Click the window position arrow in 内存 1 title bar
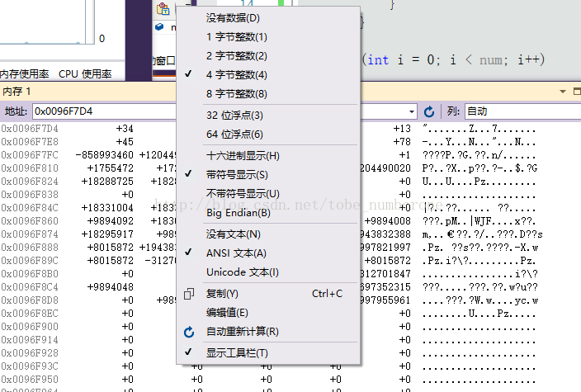The image size is (581, 392). point(563,91)
